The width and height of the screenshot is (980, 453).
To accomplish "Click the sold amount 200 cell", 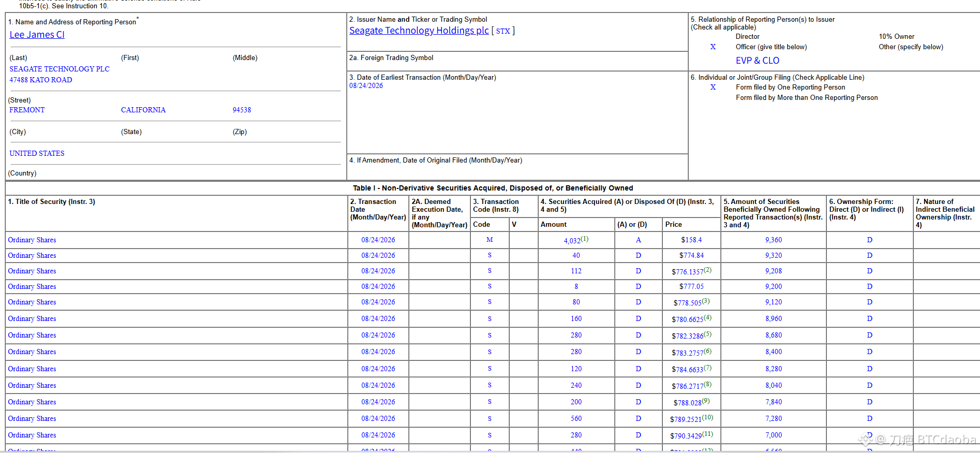I will pos(576,402).
